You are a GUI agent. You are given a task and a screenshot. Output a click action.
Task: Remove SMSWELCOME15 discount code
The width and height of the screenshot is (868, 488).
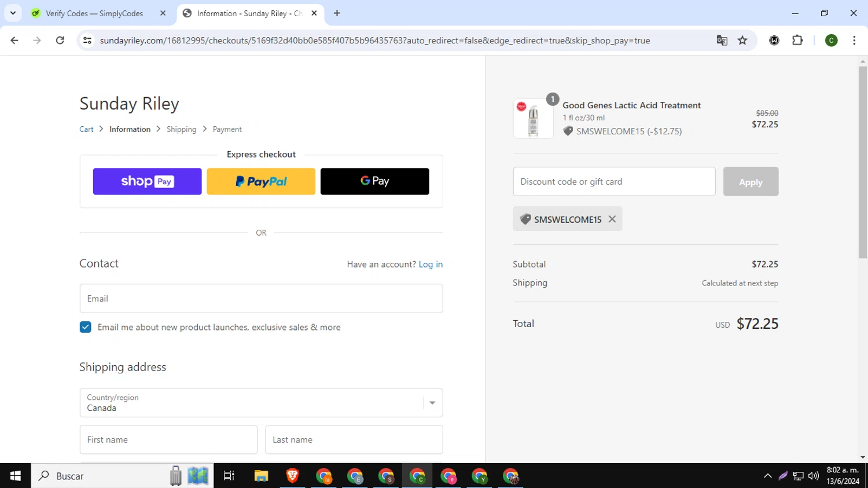[x=612, y=219]
